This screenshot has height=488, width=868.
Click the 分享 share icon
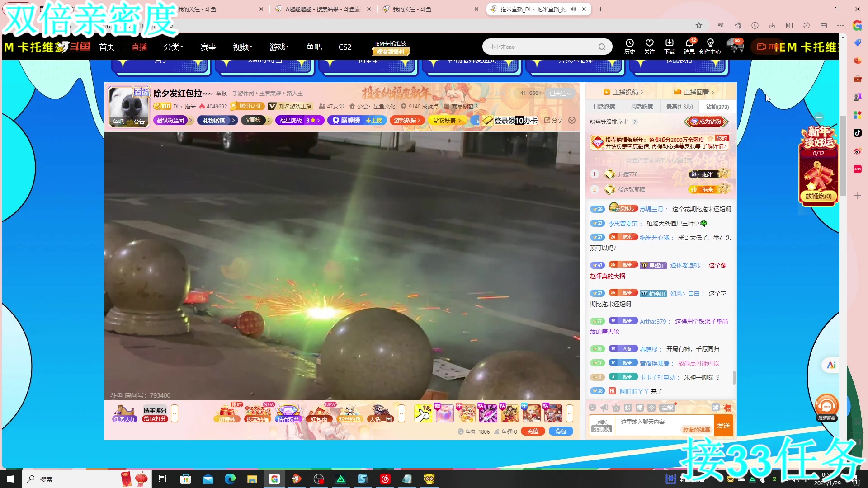(554, 120)
